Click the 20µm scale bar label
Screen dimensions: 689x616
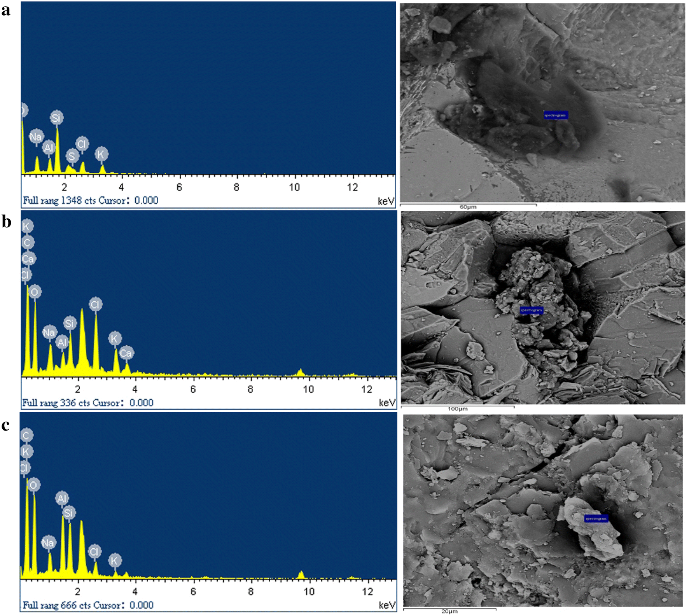point(449,611)
